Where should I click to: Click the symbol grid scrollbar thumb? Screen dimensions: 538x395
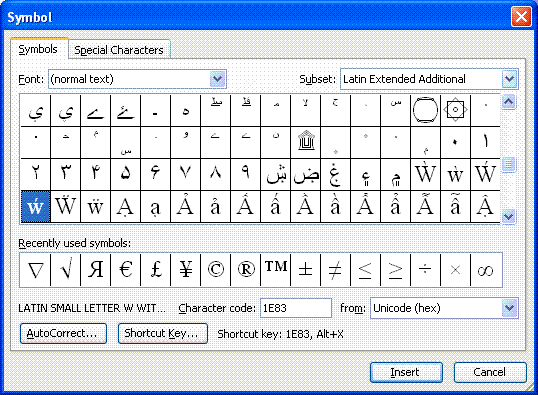(508, 164)
